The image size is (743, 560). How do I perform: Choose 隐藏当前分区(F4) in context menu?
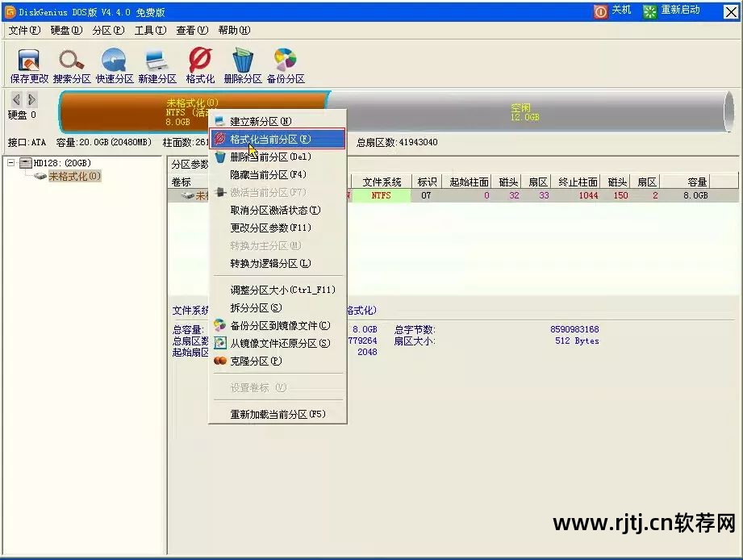click(278, 175)
